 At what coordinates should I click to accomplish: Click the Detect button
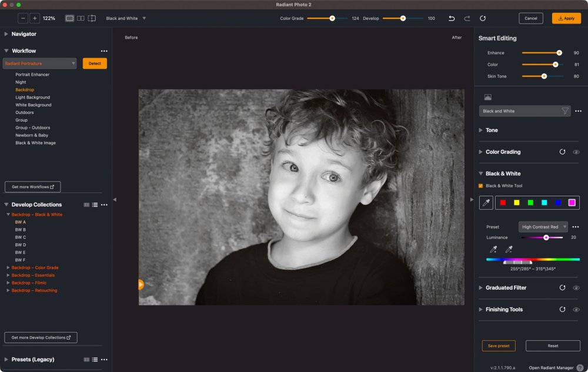[x=95, y=63]
